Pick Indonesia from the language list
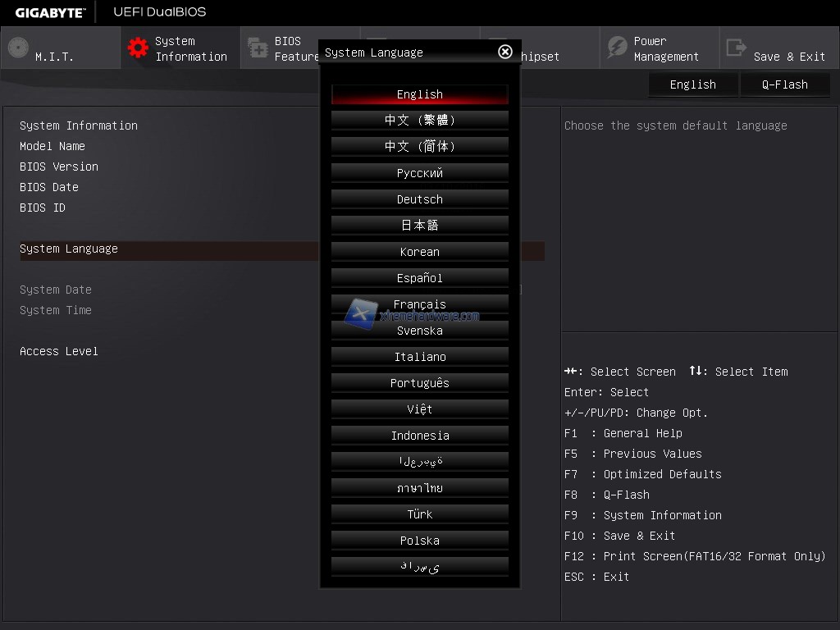This screenshot has width=840, height=630. 419,436
